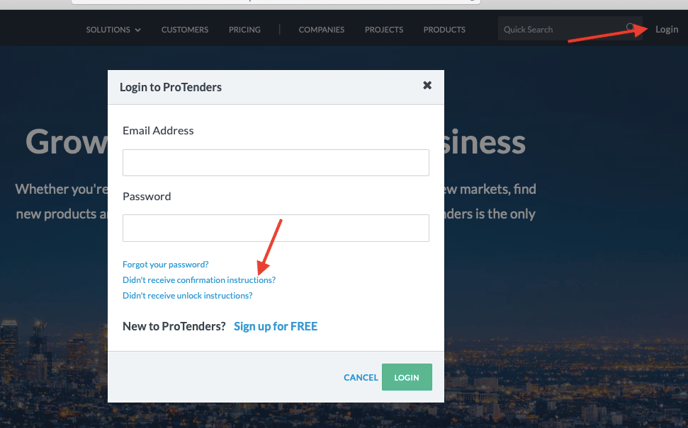Open the Solutions menu
688x428 pixels.
(113, 30)
